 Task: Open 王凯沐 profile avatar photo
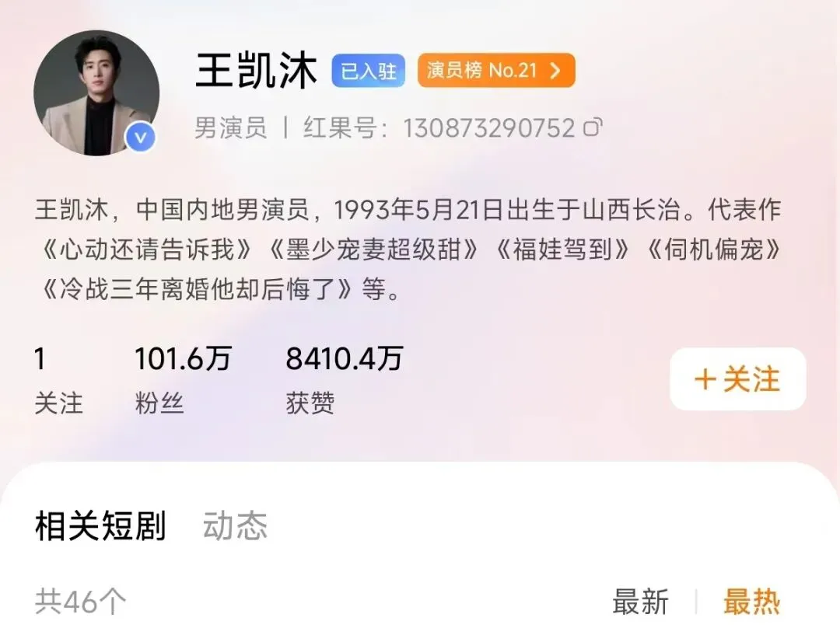[96, 92]
